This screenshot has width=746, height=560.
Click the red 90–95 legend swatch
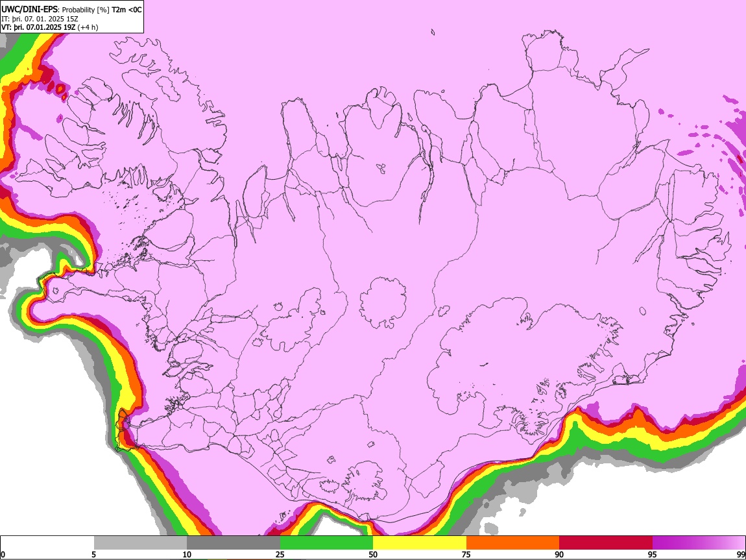pos(606,543)
